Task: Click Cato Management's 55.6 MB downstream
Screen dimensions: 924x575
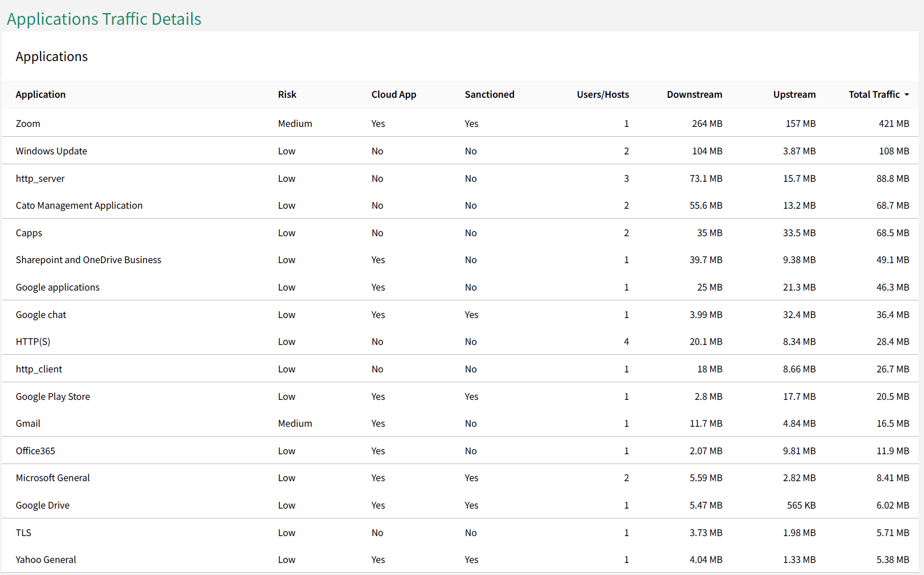Action: tap(706, 205)
